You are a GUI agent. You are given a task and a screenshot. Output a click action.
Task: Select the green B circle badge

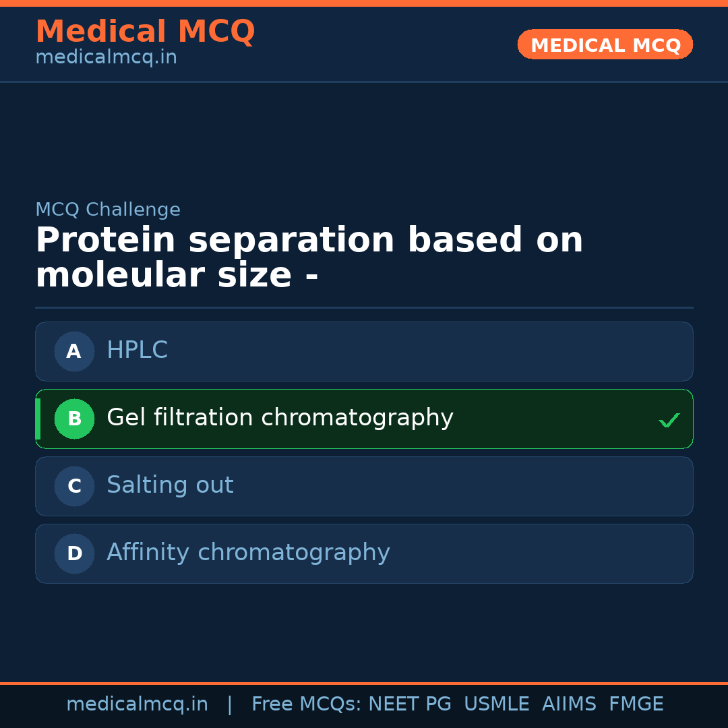coord(74,419)
